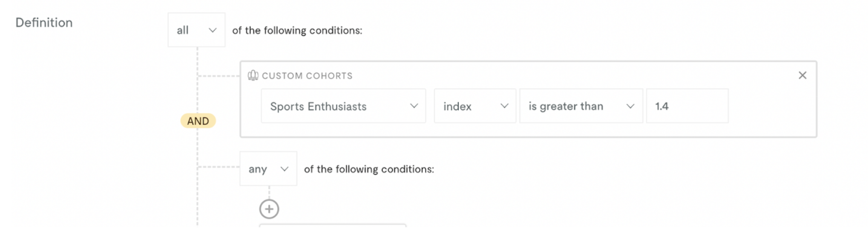The image size is (868, 236).
Task: Open the 'index' metric dropdown
Action: (475, 106)
